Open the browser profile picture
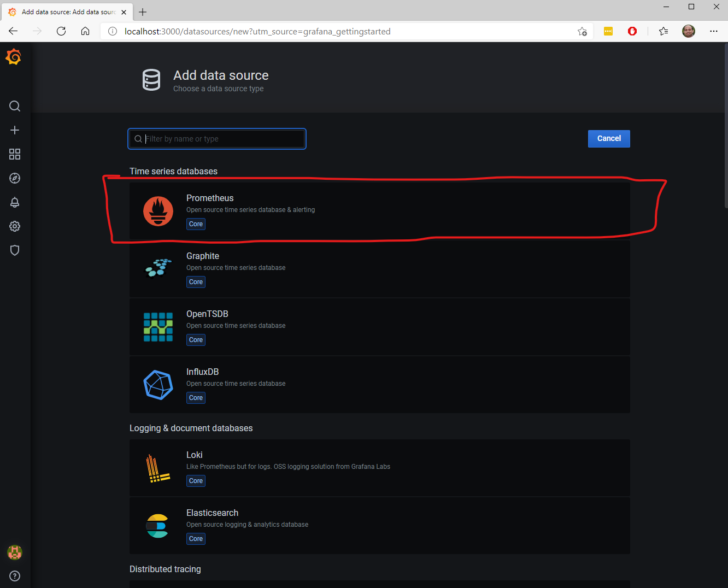Viewport: 728px width, 588px height. pyautogui.click(x=689, y=31)
